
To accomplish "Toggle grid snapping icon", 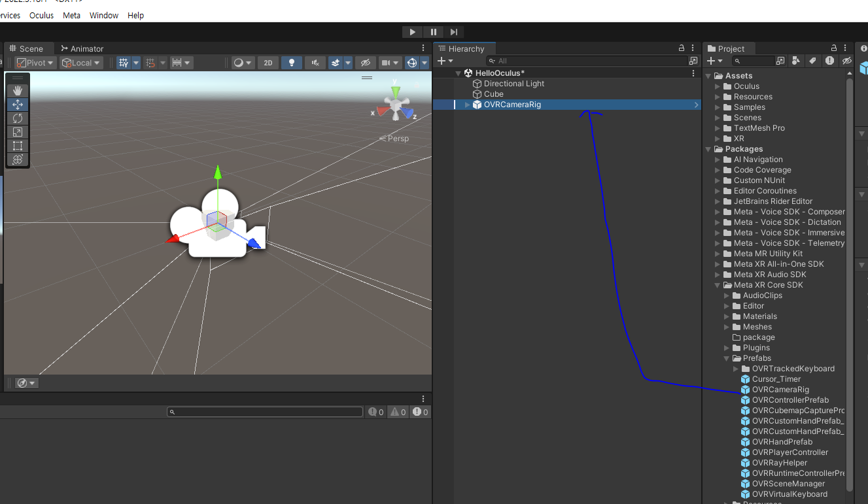I will [x=150, y=63].
